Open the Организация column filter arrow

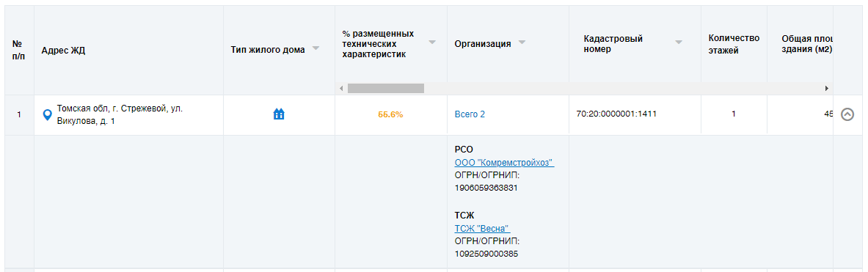click(x=522, y=43)
